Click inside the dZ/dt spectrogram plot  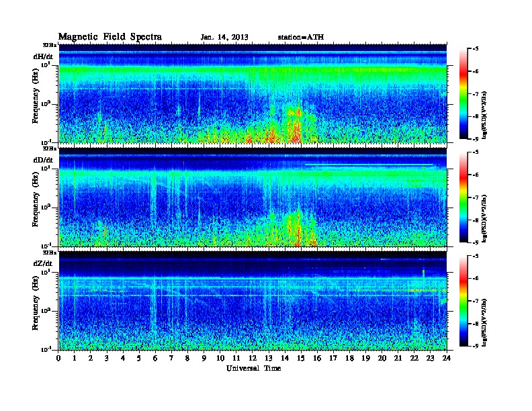click(253, 300)
